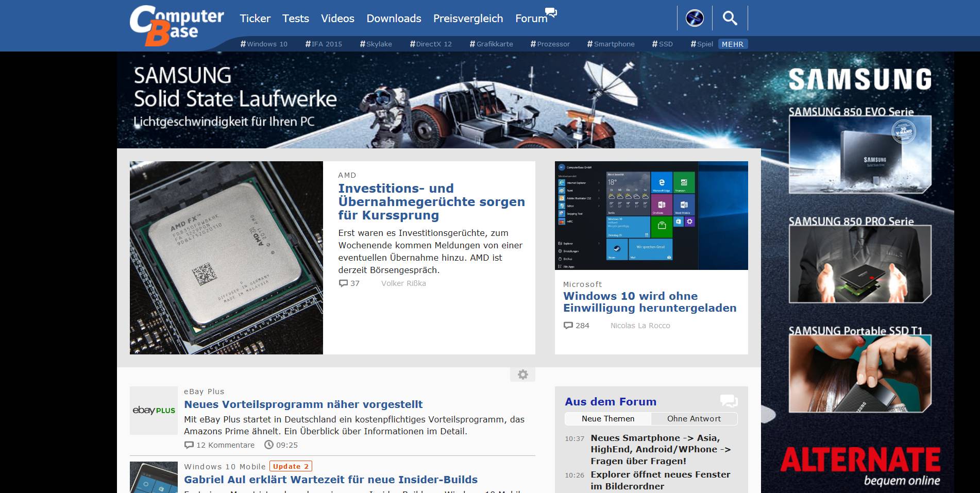Open headline Investitions- und Übernahmegerüchte sorgen für Kurssprung
Viewport: 980px width, 493px height.
pyautogui.click(x=432, y=202)
